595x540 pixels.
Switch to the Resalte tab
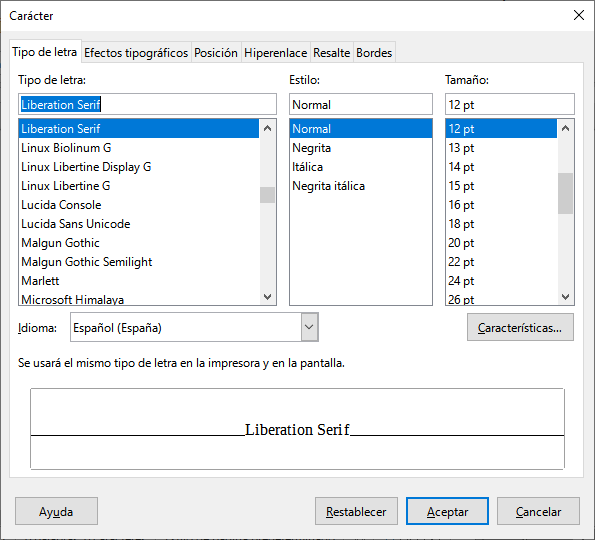coord(332,52)
